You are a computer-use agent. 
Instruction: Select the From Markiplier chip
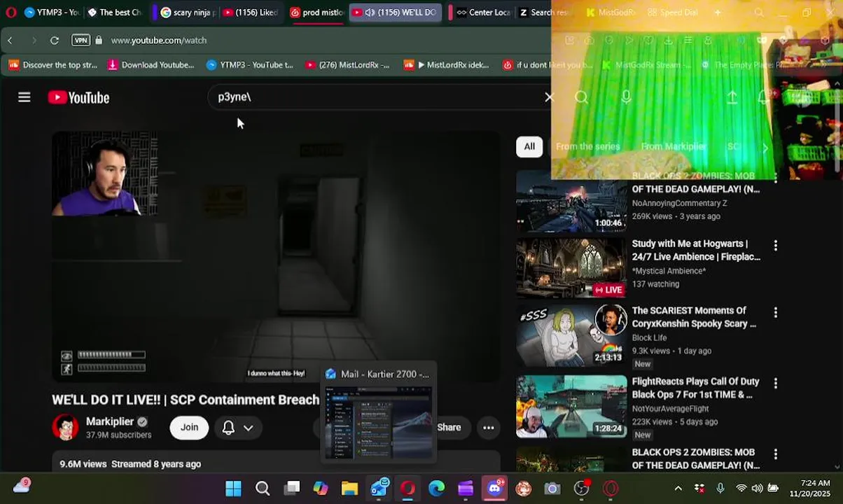[x=673, y=146]
